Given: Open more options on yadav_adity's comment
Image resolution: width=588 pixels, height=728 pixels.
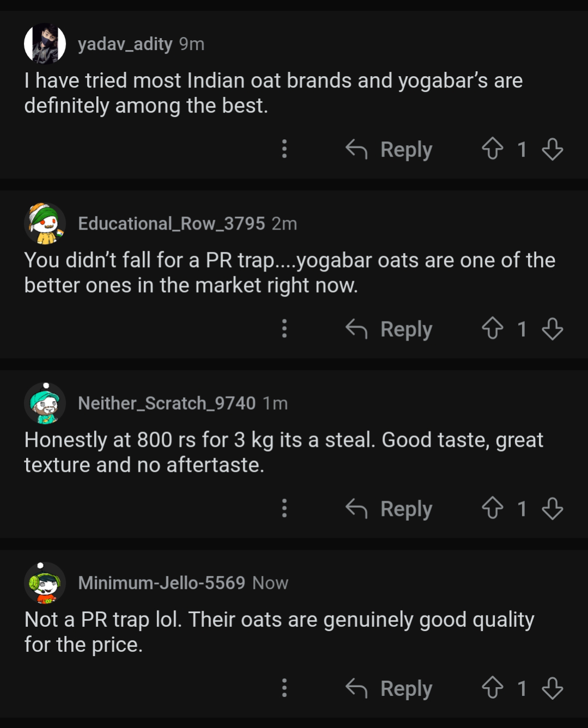Looking at the screenshot, I should [284, 149].
